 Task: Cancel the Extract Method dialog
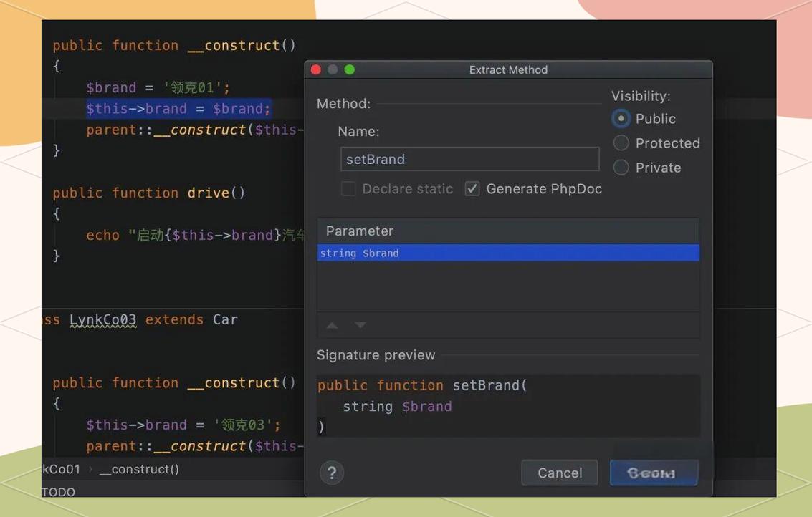pyautogui.click(x=559, y=473)
